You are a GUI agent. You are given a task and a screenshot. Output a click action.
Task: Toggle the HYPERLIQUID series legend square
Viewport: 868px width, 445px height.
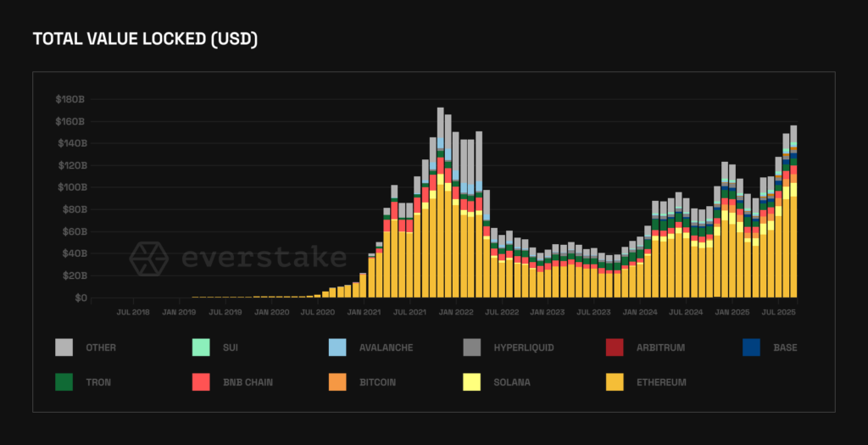click(474, 348)
